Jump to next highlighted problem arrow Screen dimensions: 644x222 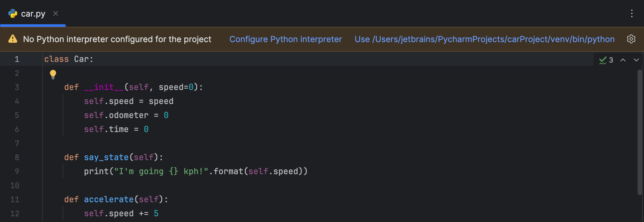(x=636, y=60)
